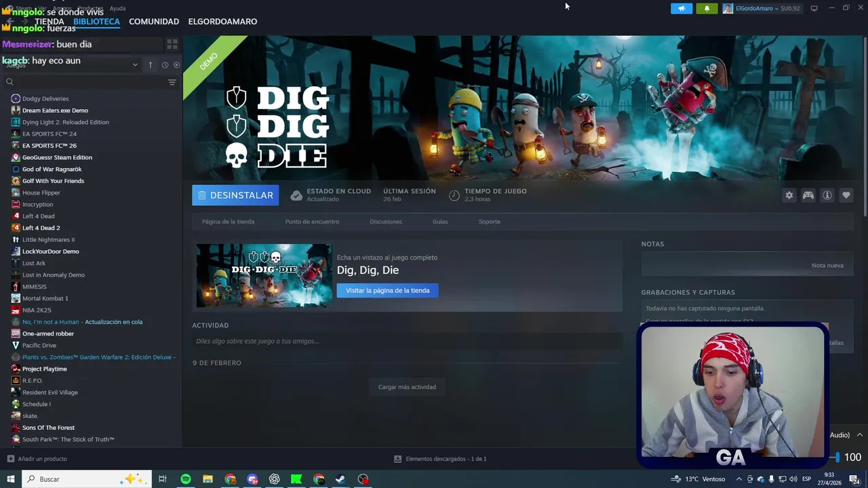The height and width of the screenshot is (488, 868).
Task: Click Añadir un producto link
Action: click(42, 459)
